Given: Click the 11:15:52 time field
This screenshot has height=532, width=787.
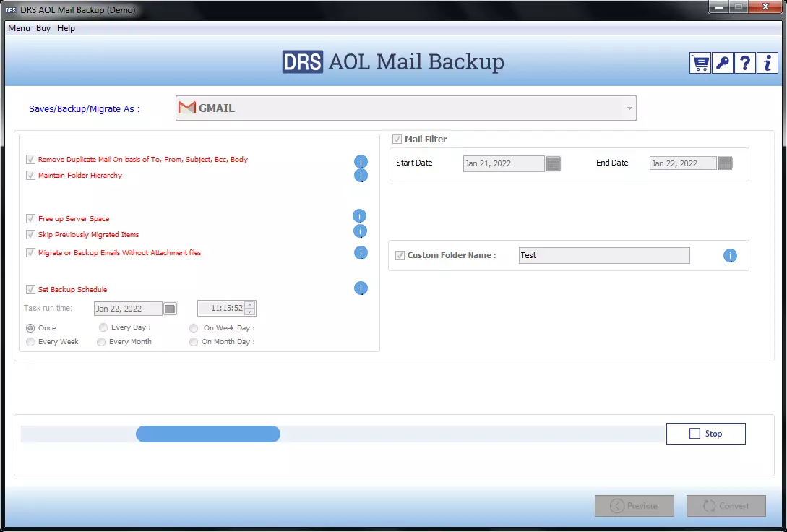Looking at the screenshot, I should (221, 308).
